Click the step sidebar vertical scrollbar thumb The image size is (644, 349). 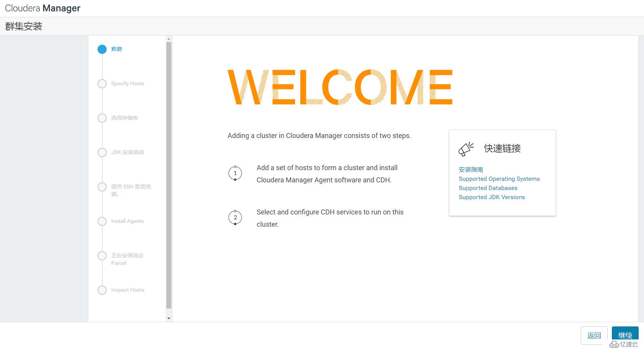point(169,175)
